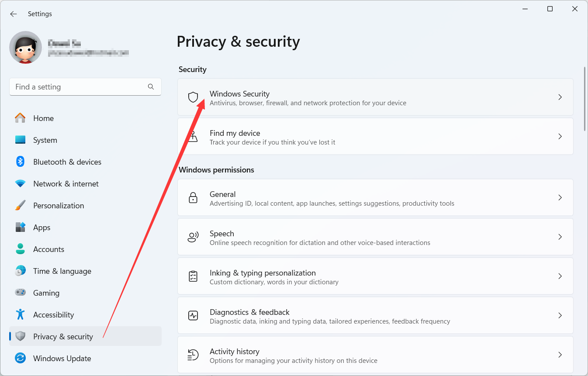Screen dimensions: 588x376
Task: Click the Bluetooth icon in sidebar
Action: click(x=20, y=162)
